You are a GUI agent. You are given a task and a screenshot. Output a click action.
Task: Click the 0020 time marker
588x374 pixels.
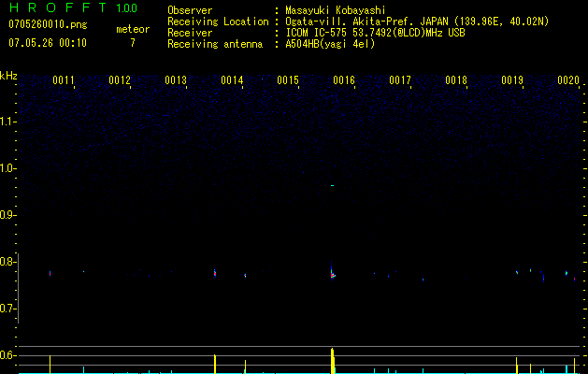tap(568, 79)
